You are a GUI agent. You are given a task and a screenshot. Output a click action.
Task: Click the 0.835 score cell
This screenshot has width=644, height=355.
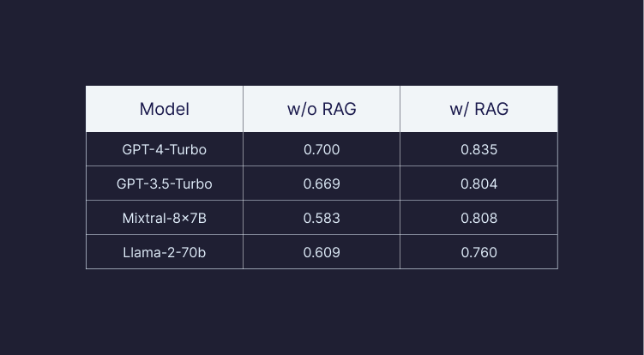(x=478, y=149)
